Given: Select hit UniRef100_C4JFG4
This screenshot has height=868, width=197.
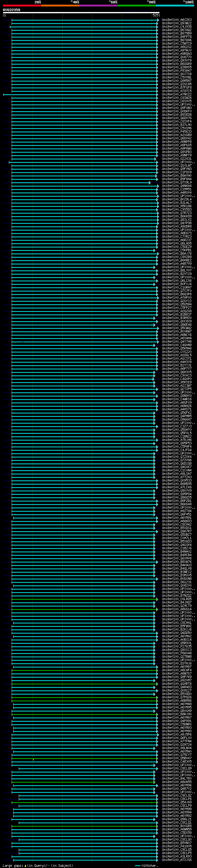Looking at the screenshot, I should 177,450.
